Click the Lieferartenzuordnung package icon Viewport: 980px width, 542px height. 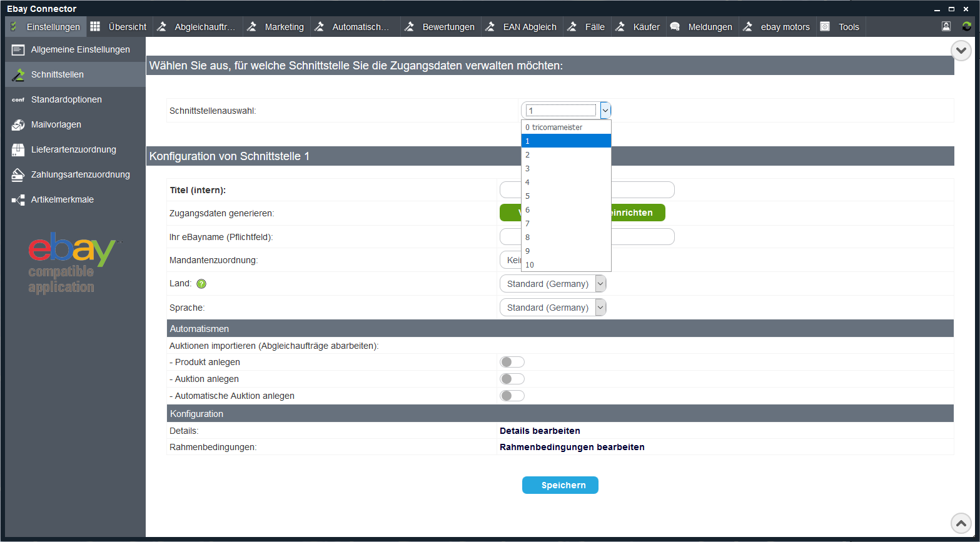[18, 150]
